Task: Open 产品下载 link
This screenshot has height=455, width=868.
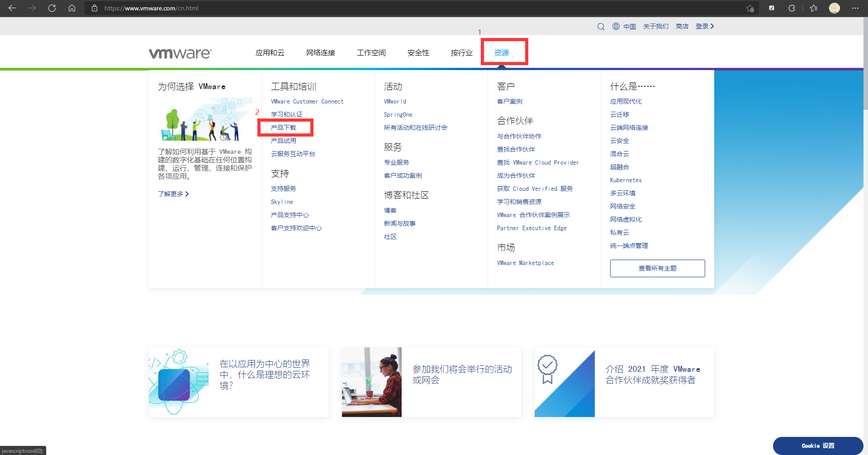Action: pyautogui.click(x=284, y=128)
